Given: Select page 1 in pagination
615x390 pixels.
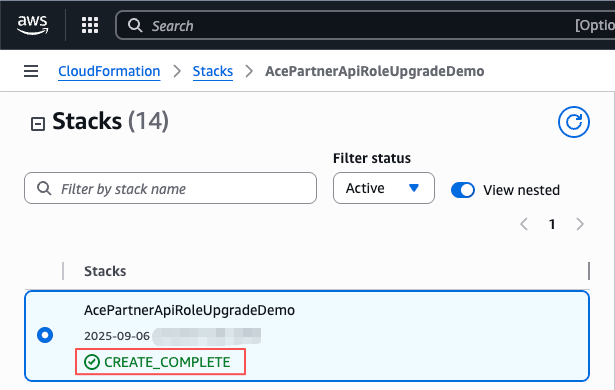Looking at the screenshot, I should coord(552,224).
